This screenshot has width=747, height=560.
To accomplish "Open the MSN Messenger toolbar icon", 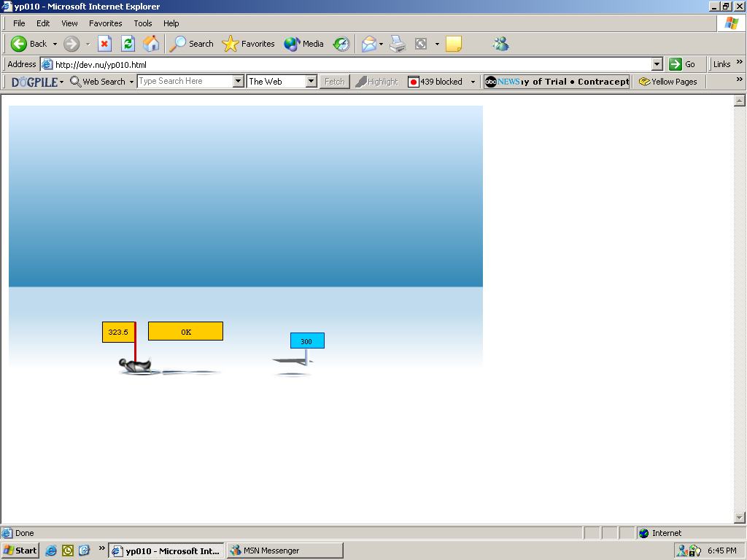I will (x=500, y=44).
